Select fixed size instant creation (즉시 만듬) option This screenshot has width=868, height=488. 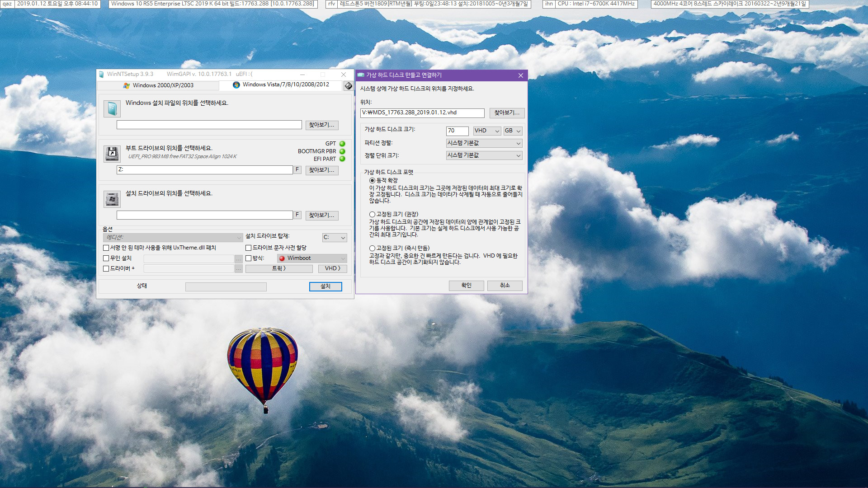coord(372,249)
